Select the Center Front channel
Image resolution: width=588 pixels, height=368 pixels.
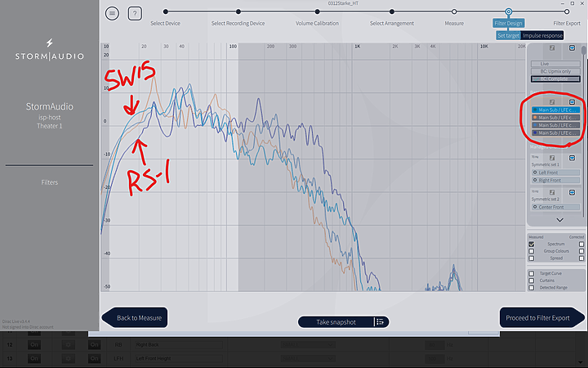coord(555,207)
